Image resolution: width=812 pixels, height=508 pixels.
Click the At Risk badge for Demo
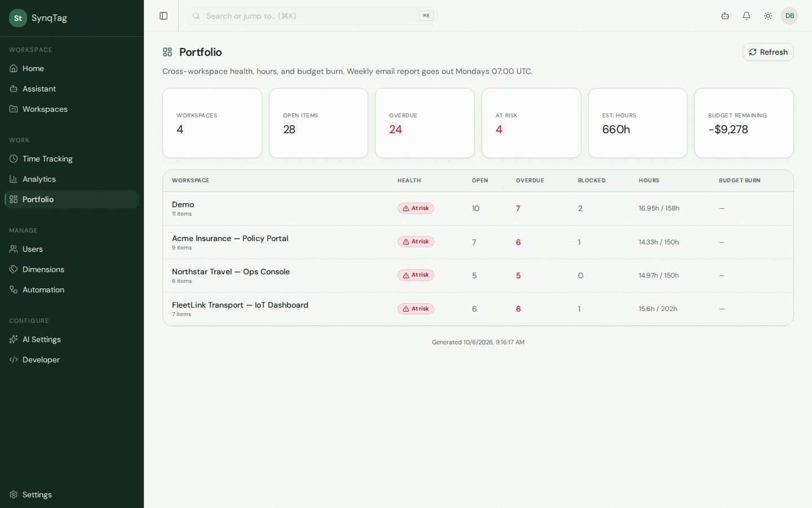416,208
